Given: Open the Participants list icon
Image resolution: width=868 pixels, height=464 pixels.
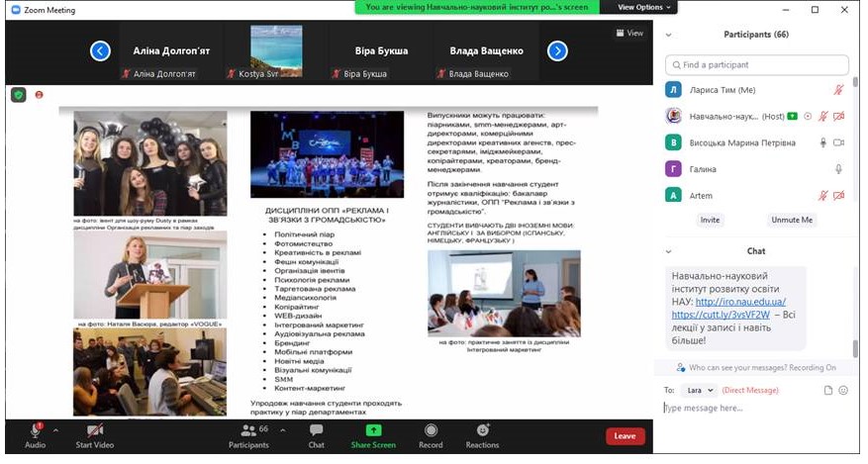Looking at the screenshot, I should [248, 430].
